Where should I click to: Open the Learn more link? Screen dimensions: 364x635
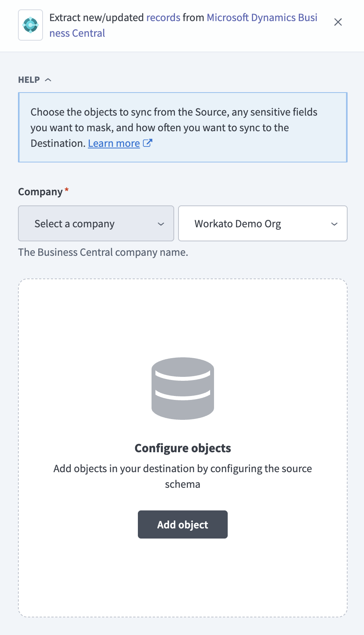click(114, 143)
